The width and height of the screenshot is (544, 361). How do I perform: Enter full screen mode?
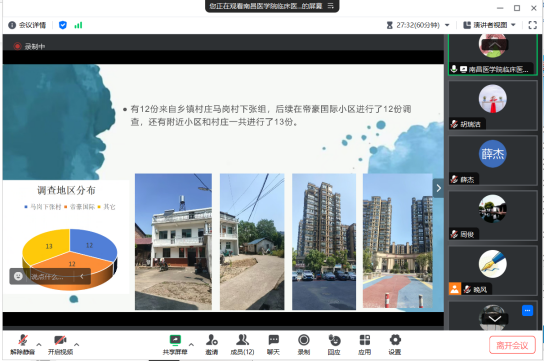pyautogui.click(x=533, y=25)
